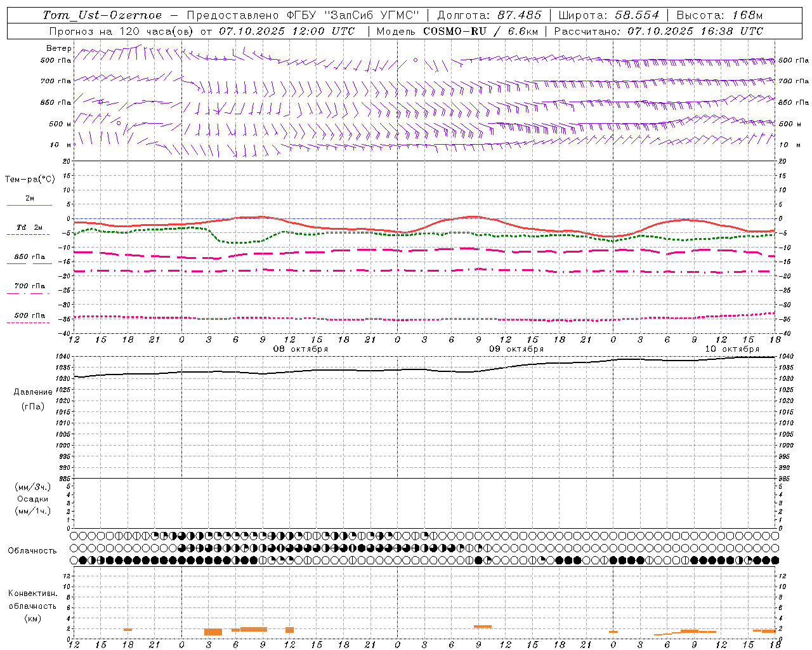The image size is (812, 650).
Task: Click the 10 октября date label
Action: coord(732,349)
